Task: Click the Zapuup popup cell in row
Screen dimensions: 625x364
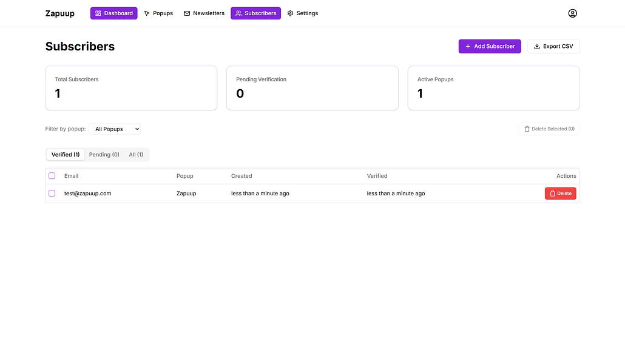Action: pos(186,194)
